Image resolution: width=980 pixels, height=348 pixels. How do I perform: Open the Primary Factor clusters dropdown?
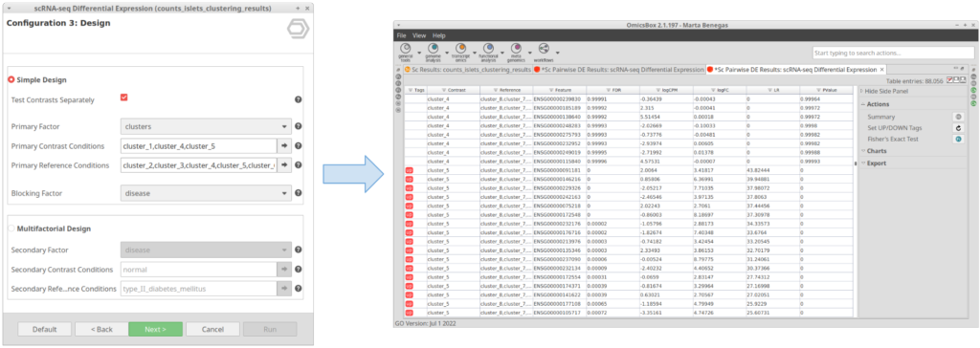[x=206, y=127]
